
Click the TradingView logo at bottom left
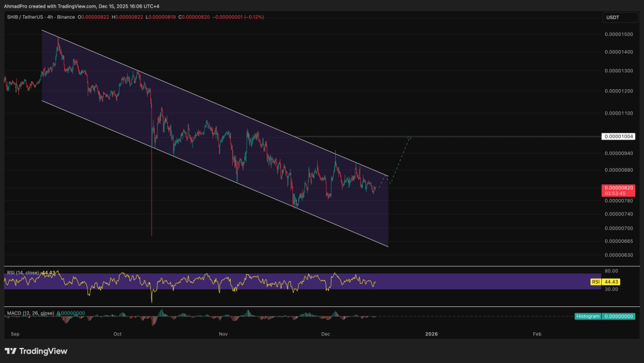(36, 351)
